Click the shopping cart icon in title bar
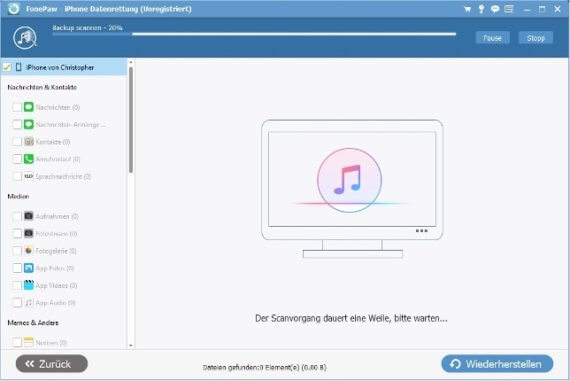This screenshot has width=570, height=381. 467,9
